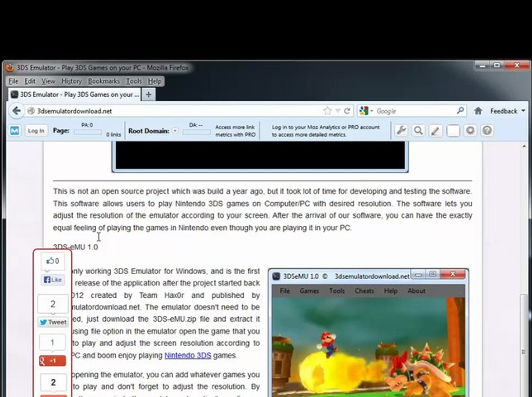Open the History menu

click(x=72, y=81)
